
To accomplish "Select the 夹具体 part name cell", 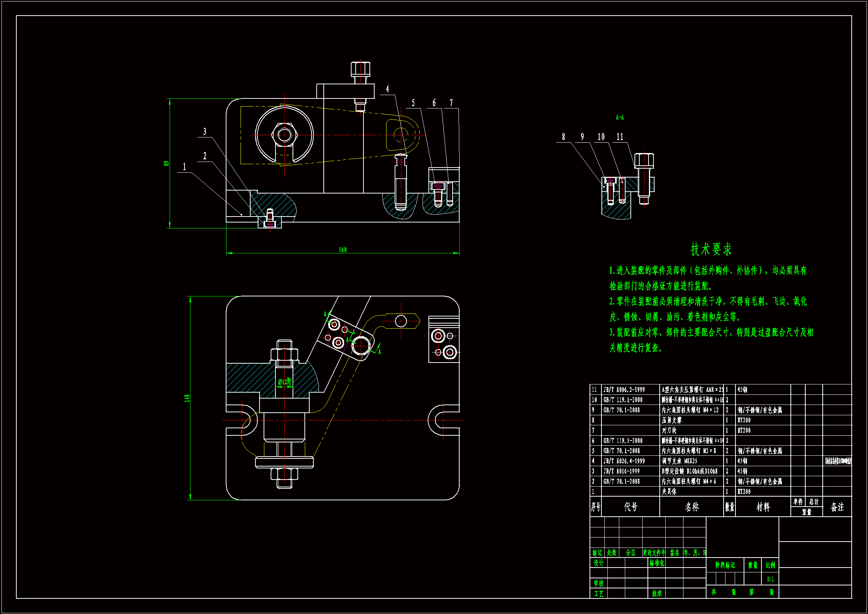I will [x=669, y=491].
